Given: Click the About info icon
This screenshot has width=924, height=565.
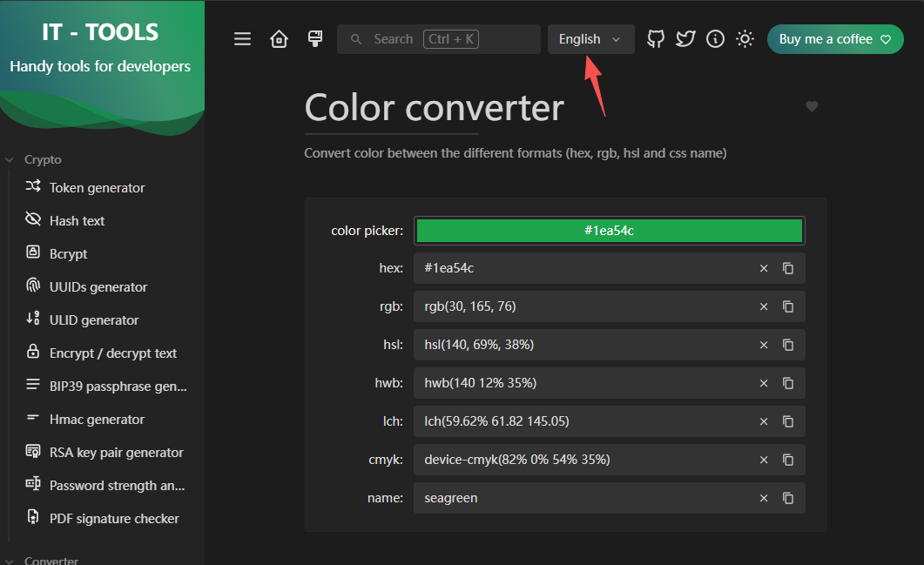Looking at the screenshot, I should (x=715, y=39).
